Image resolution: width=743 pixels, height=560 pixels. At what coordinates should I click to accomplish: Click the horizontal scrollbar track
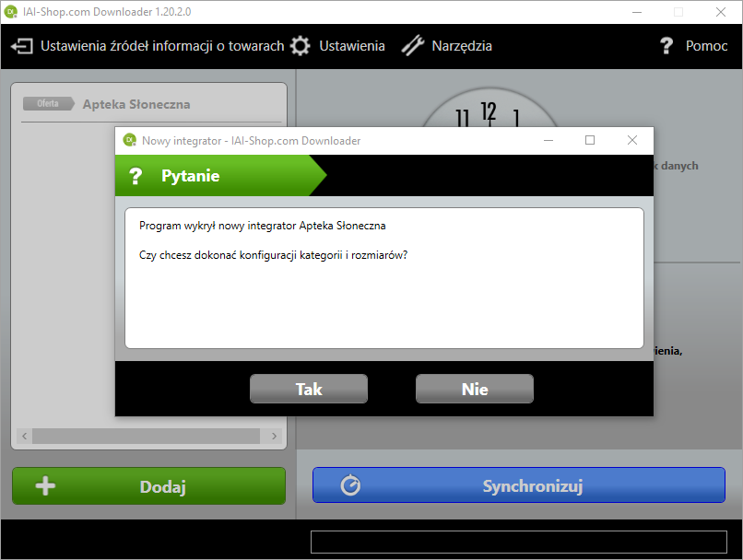tap(146, 436)
